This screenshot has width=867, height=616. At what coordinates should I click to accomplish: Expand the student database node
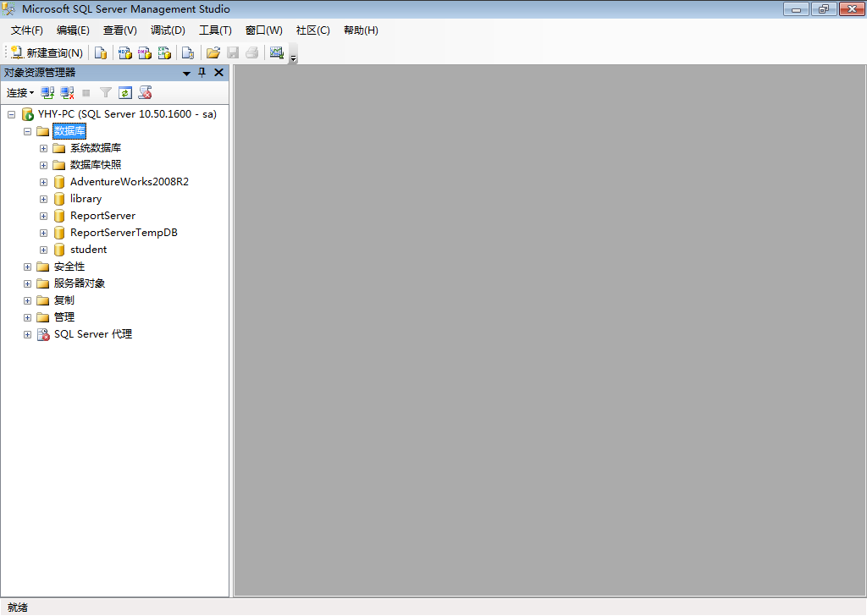click(43, 250)
